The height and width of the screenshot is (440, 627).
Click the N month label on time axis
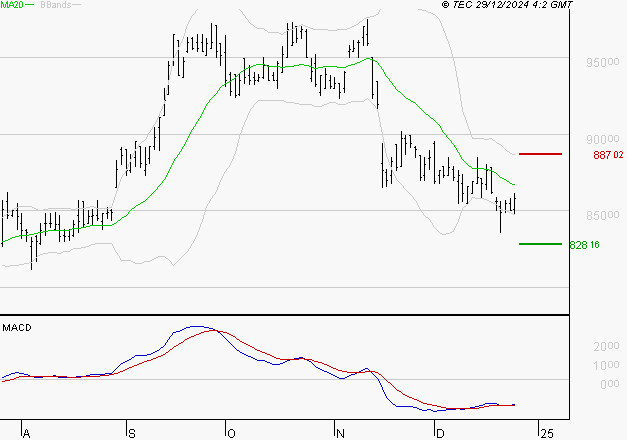point(340,434)
